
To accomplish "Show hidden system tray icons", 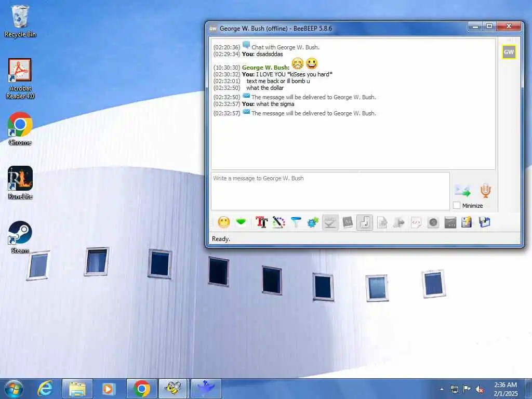I will point(442,389).
